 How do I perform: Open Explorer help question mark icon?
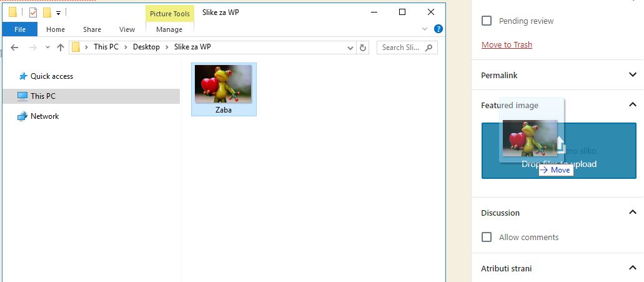pos(438,29)
